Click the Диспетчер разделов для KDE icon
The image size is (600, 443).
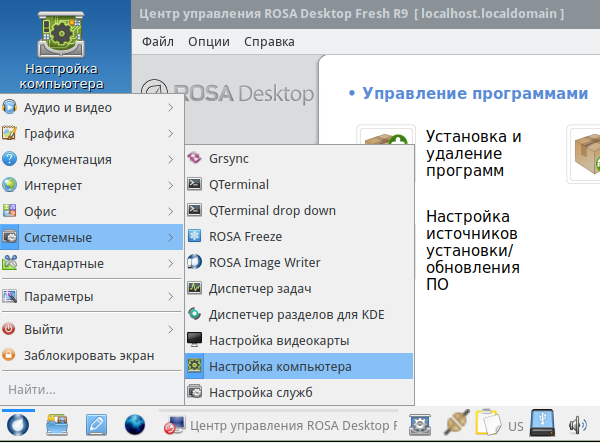click(x=194, y=314)
